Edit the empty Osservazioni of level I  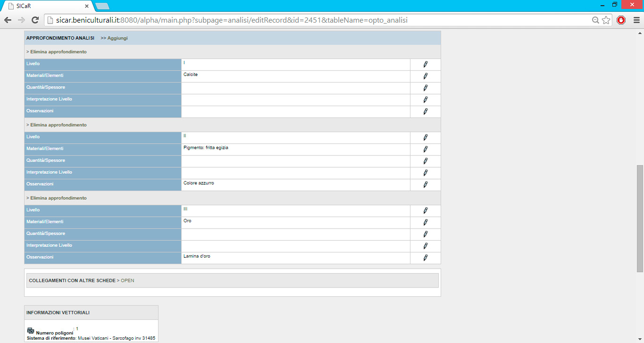(425, 112)
